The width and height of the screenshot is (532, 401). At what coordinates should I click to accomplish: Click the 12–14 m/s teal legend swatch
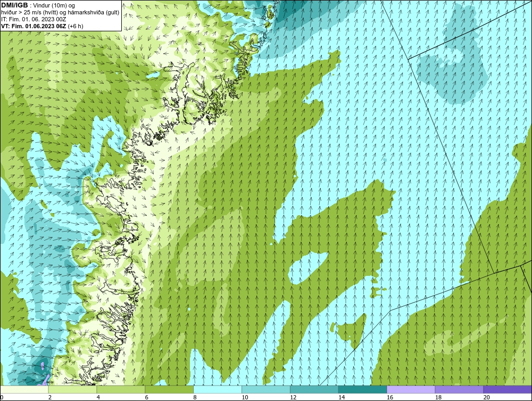314,389
